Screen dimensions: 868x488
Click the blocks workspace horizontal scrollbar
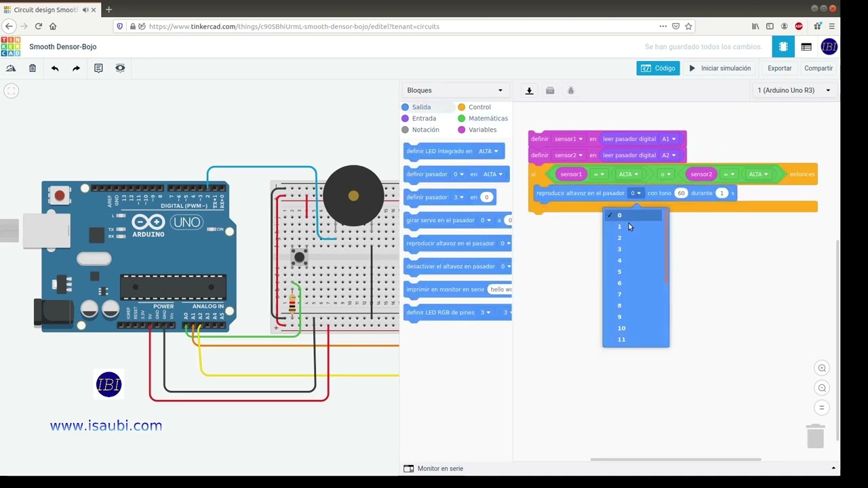coord(675,460)
